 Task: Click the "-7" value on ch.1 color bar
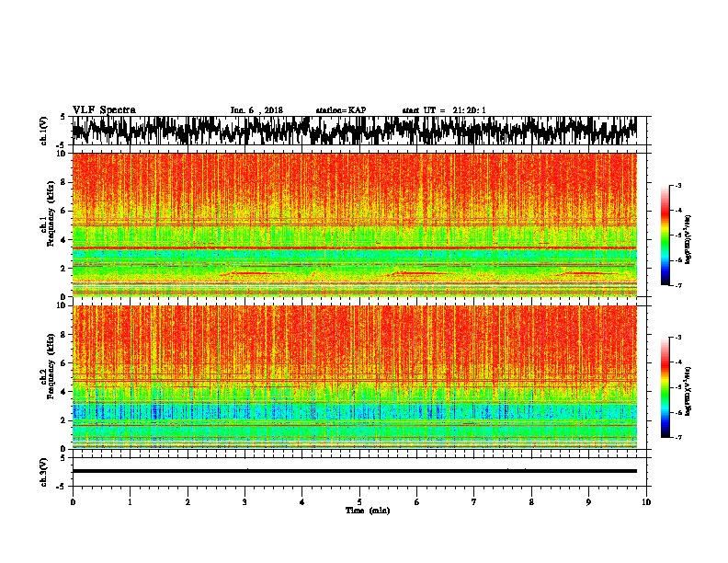click(678, 285)
